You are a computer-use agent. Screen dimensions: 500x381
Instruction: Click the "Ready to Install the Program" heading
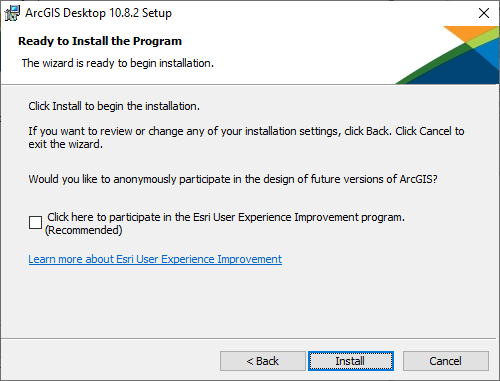[100, 41]
